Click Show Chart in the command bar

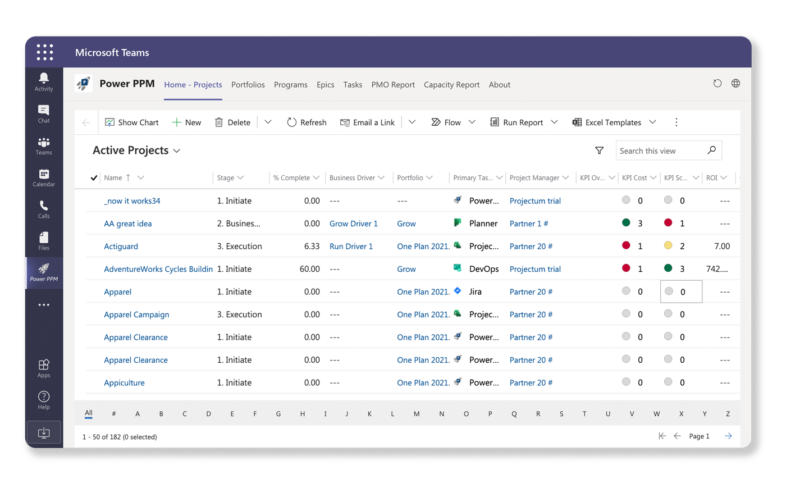point(132,122)
